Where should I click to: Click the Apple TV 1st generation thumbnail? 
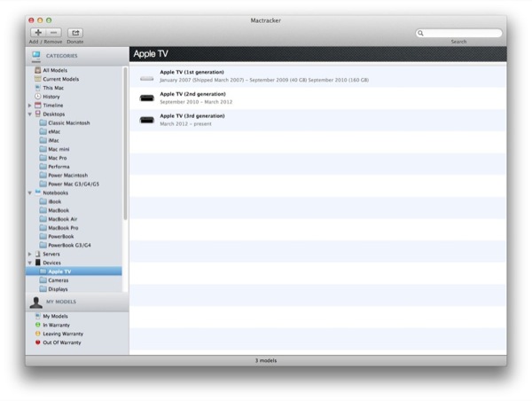tap(147, 79)
